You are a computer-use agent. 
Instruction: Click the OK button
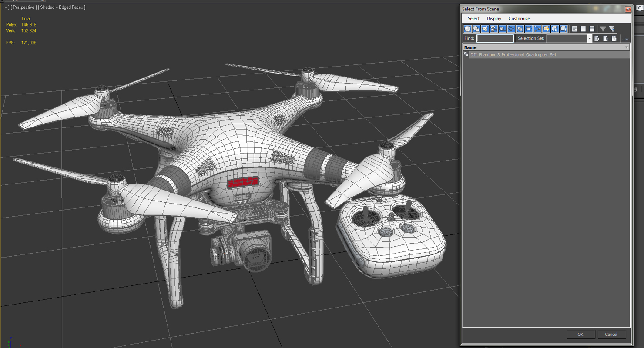coord(580,334)
